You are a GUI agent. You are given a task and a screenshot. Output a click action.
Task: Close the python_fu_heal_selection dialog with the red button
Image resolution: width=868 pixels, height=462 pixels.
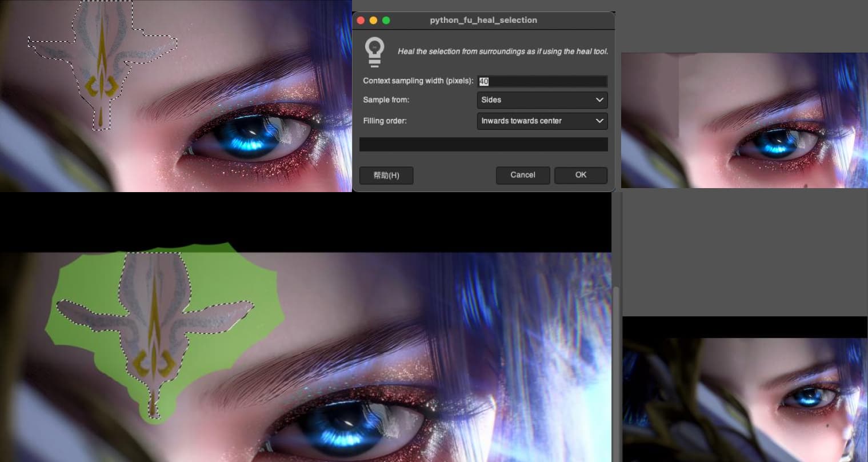coord(361,21)
